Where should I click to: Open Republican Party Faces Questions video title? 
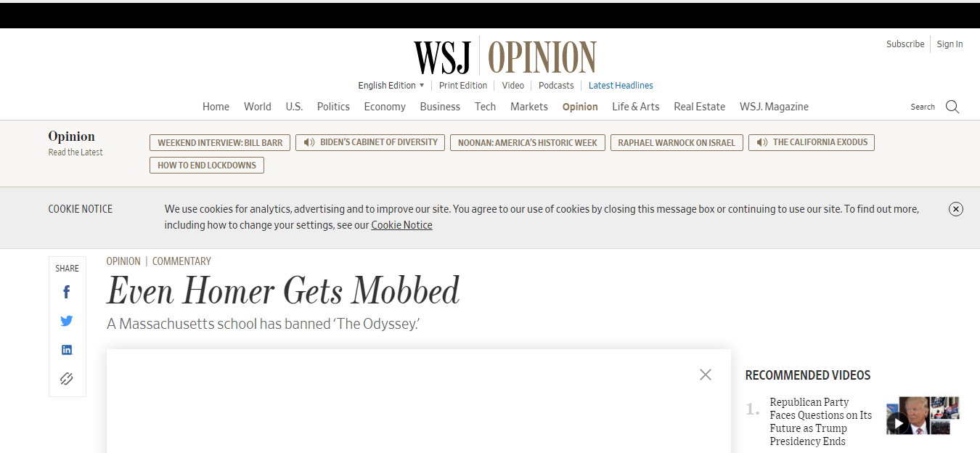coord(821,422)
